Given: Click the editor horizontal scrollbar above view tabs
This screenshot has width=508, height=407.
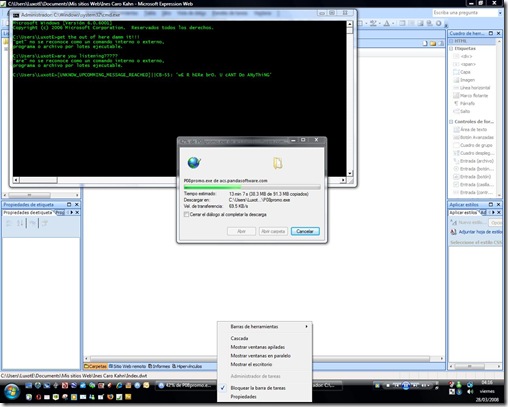Looking at the screenshot, I should point(265,359).
